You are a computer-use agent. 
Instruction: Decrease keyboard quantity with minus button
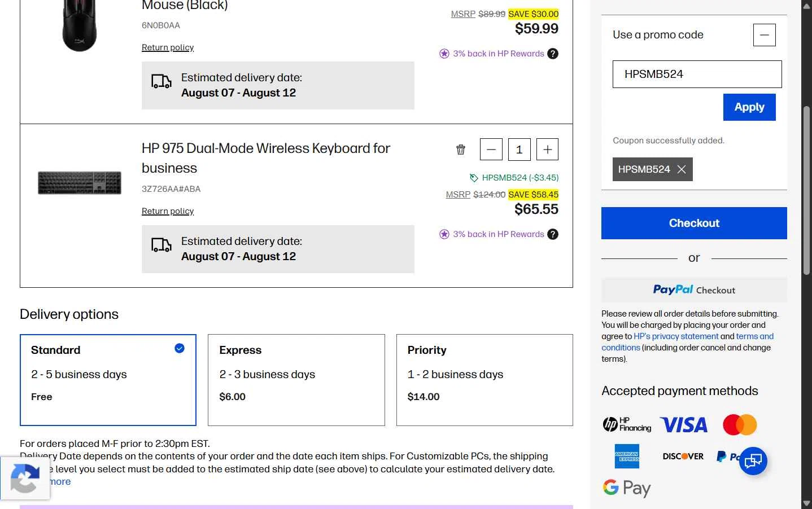pyautogui.click(x=491, y=150)
